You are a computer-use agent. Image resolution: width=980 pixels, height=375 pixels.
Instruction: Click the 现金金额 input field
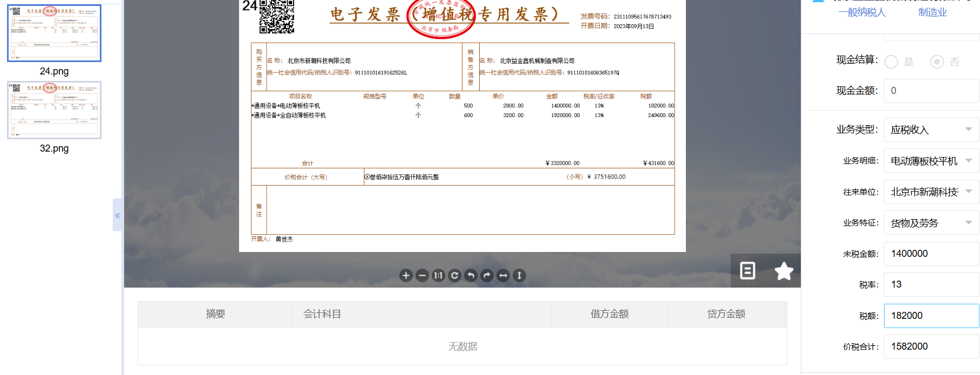pyautogui.click(x=931, y=91)
